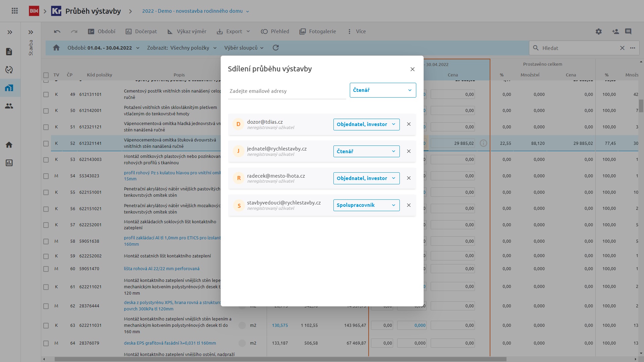The height and width of the screenshot is (362, 644).
Task: Toggle the select-all header checkbox
Action: 46,75
